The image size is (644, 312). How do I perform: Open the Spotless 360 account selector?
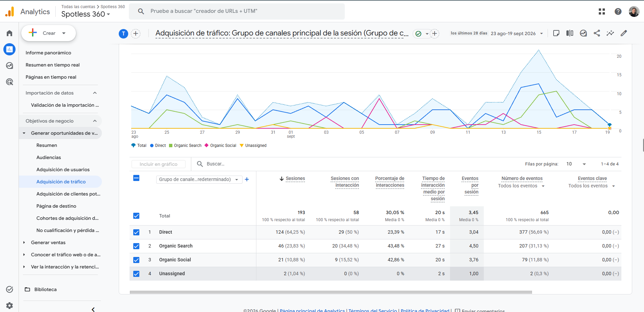[86, 14]
